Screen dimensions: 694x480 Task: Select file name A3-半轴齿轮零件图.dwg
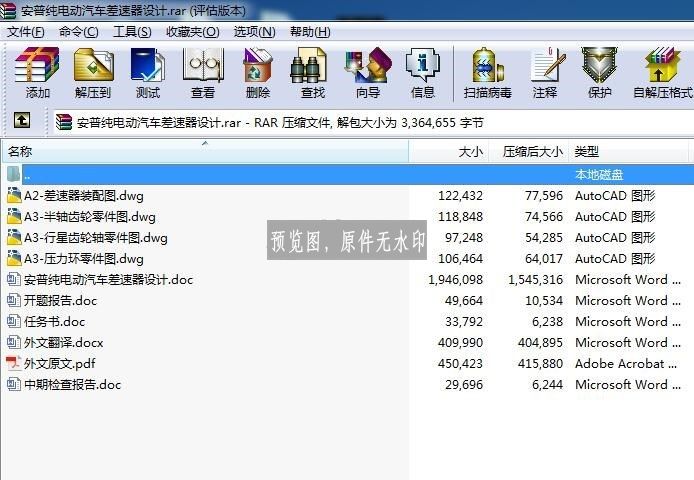[x=90, y=217]
